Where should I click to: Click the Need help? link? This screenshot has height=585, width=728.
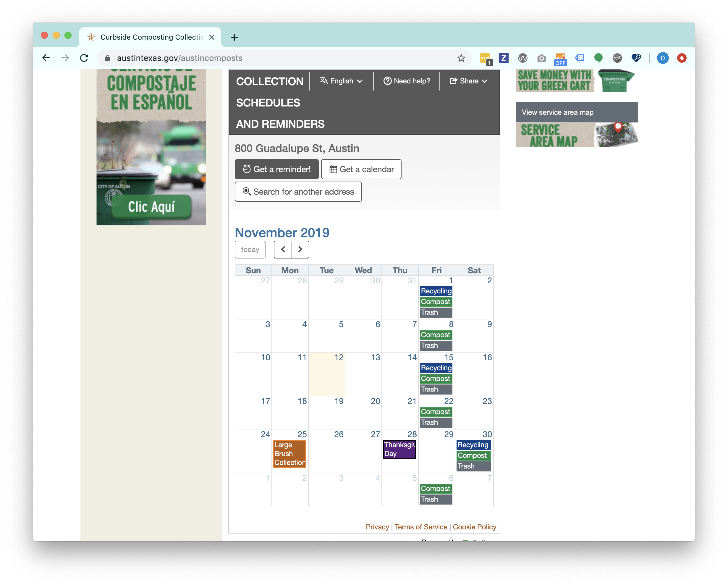407,81
